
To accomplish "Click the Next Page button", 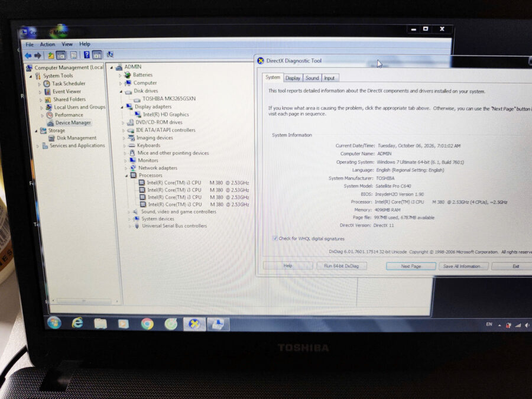I will (x=411, y=267).
